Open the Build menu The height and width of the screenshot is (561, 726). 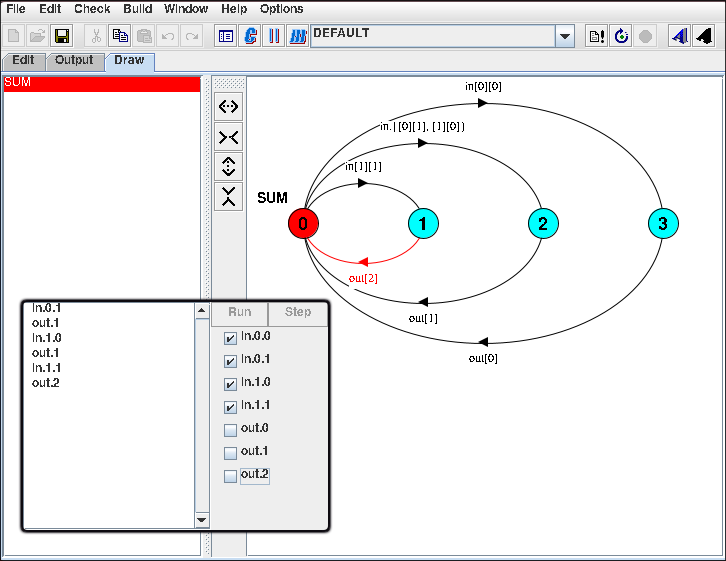(138, 9)
